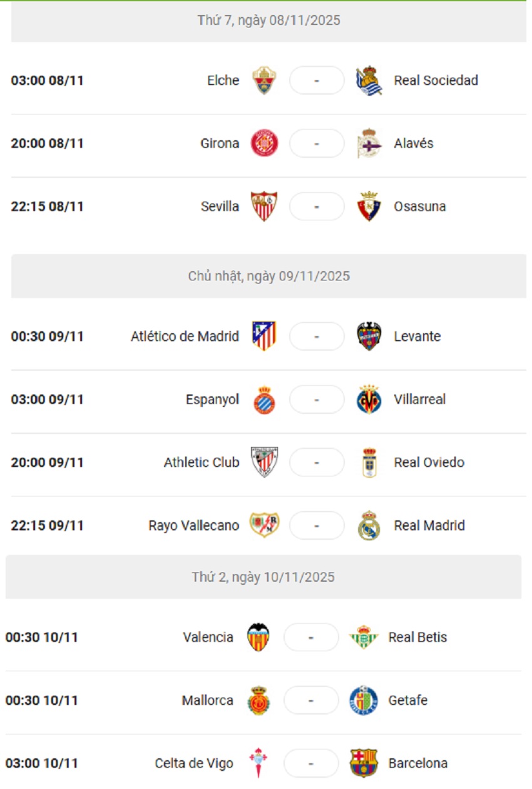Click the Athletic Club crest
Viewport: 532px width, 789px height.
264,463
